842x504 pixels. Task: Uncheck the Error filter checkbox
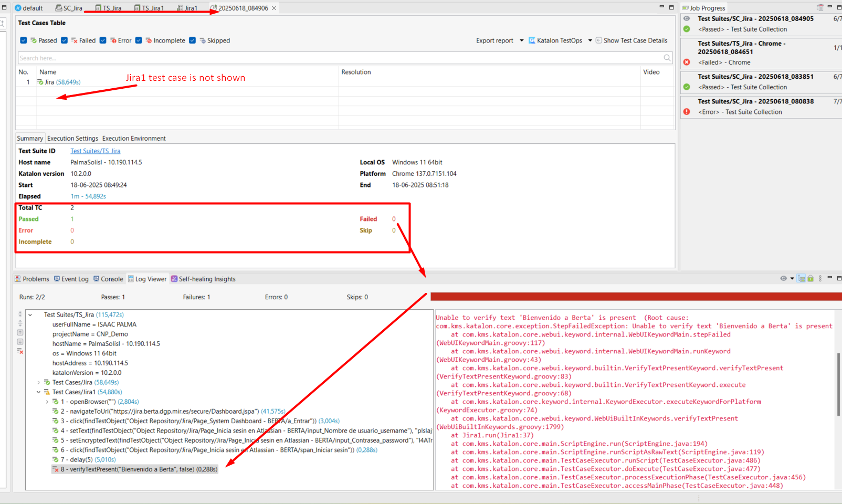[103, 40]
